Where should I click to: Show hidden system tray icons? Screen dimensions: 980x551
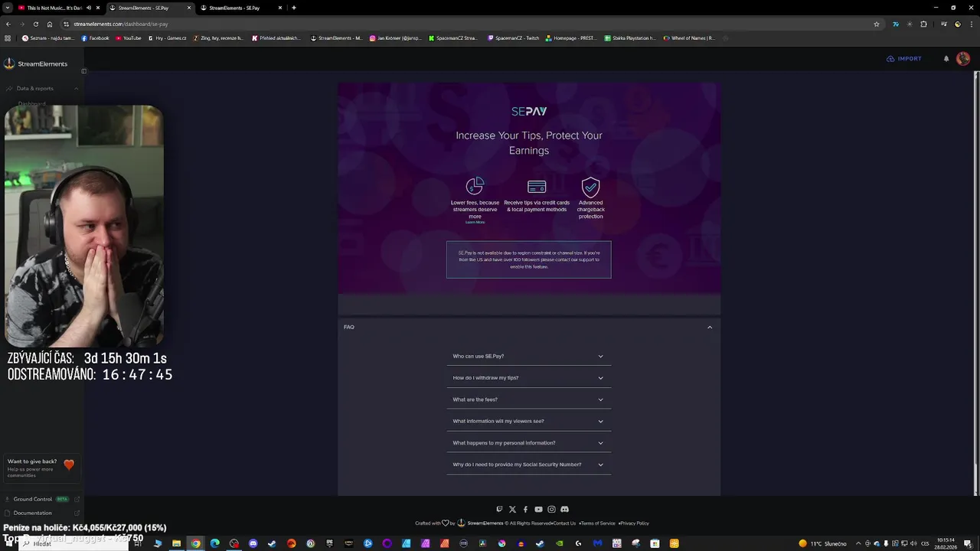tap(857, 543)
